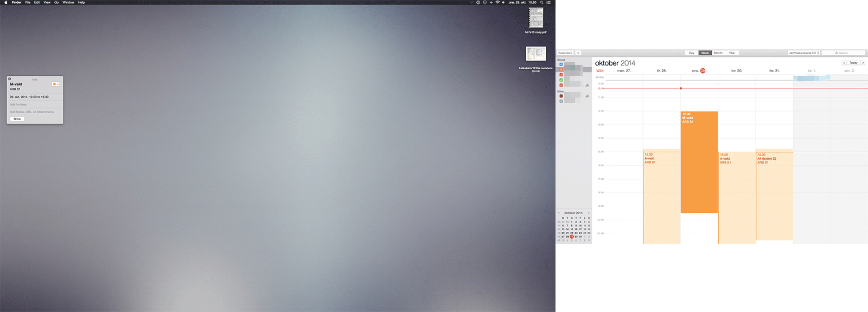
Task: Click the ons. 29 day header
Action: click(x=699, y=71)
